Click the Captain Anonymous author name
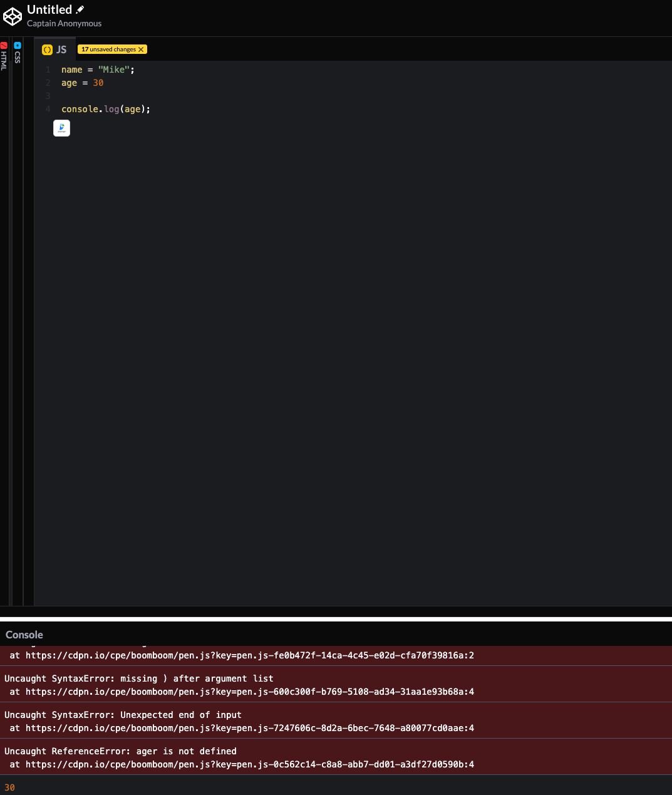Viewport: 672px width, 795px height. pyautogui.click(x=64, y=23)
